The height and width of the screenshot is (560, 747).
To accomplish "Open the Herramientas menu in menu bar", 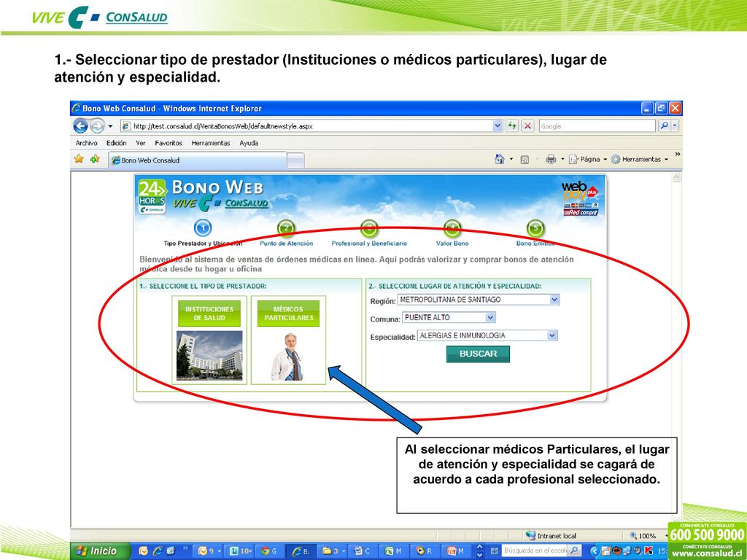I will (x=211, y=143).
